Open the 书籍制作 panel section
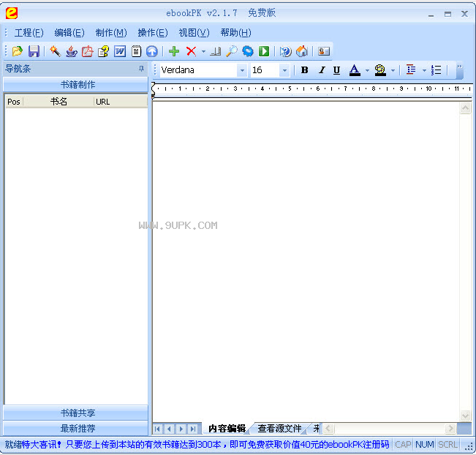Viewport: 476px width, 455px height. [x=75, y=84]
